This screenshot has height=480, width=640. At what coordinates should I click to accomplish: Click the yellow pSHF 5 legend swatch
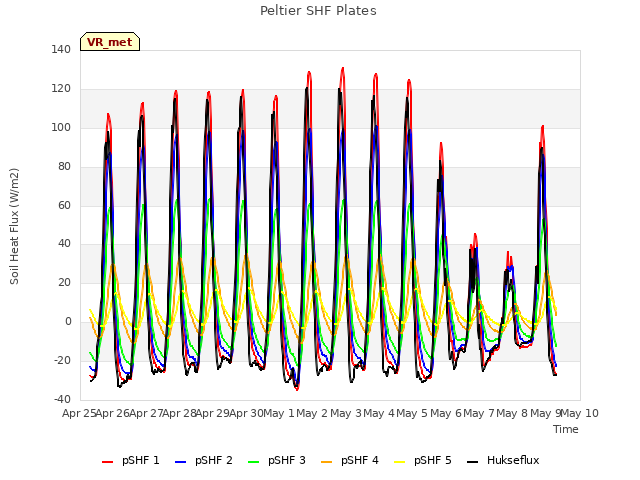coord(400,462)
